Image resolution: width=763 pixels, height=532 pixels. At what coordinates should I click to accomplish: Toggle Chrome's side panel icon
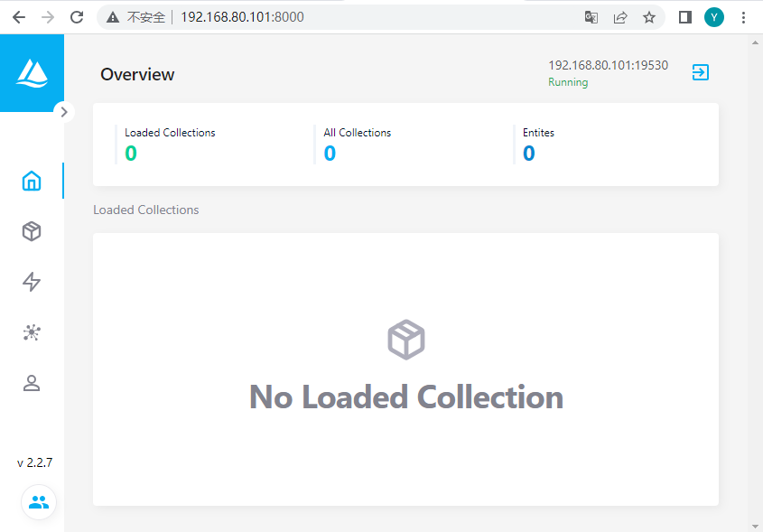(x=684, y=16)
